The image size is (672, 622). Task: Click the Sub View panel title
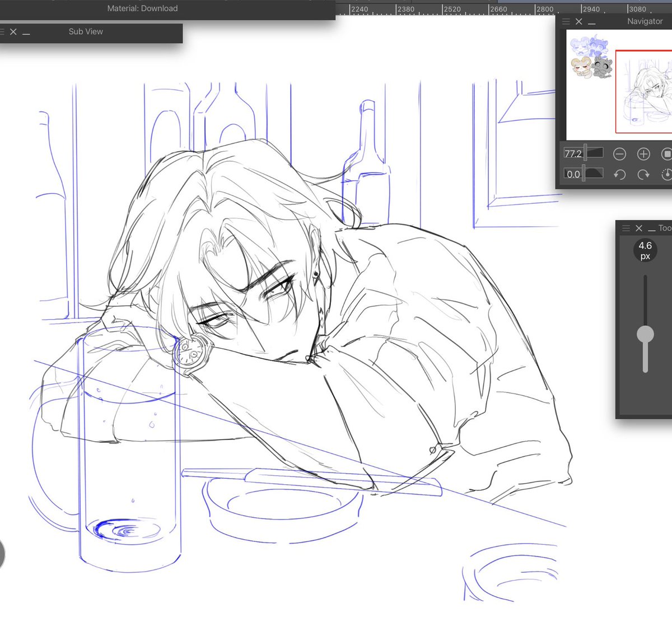pyautogui.click(x=86, y=32)
